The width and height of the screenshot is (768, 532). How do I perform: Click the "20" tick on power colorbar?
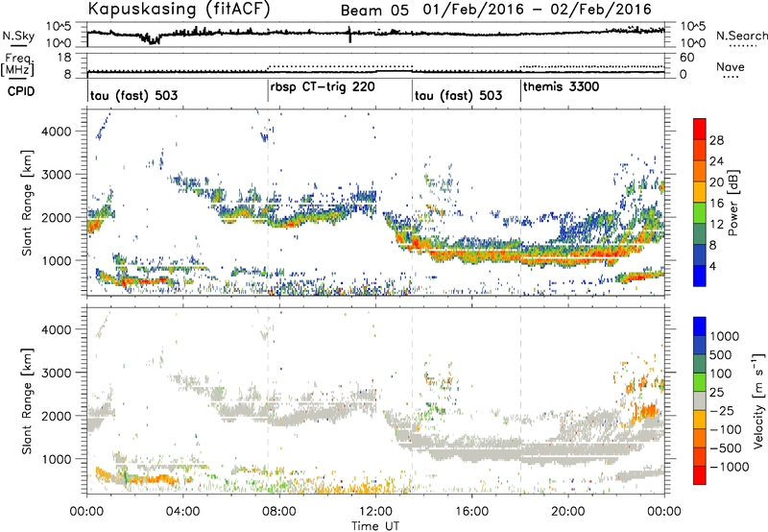(x=716, y=182)
